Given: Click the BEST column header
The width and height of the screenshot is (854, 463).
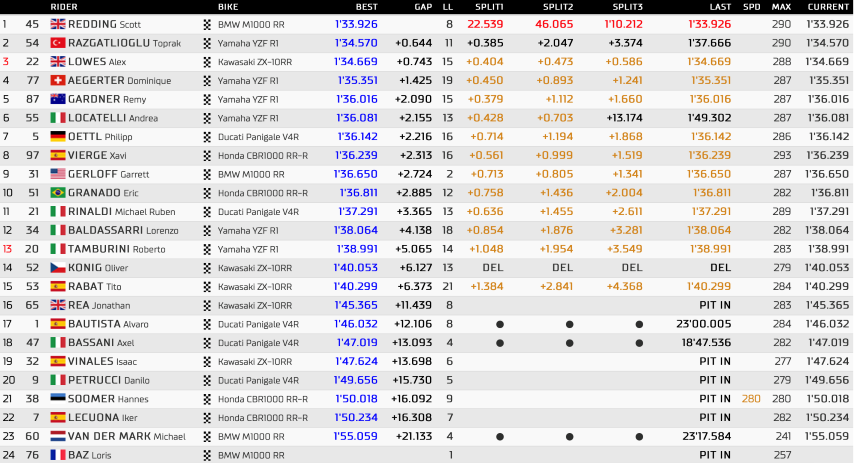Looking at the screenshot, I should (x=367, y=7).
